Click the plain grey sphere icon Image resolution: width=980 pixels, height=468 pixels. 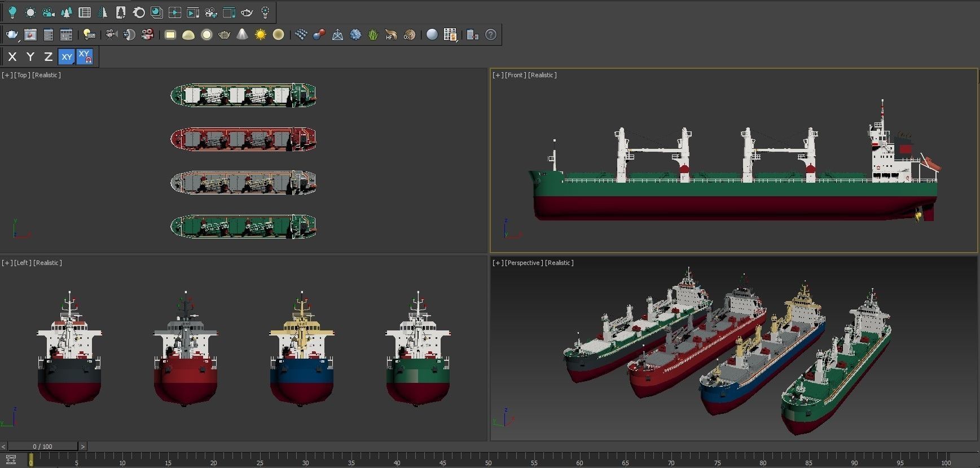[432, 35]
